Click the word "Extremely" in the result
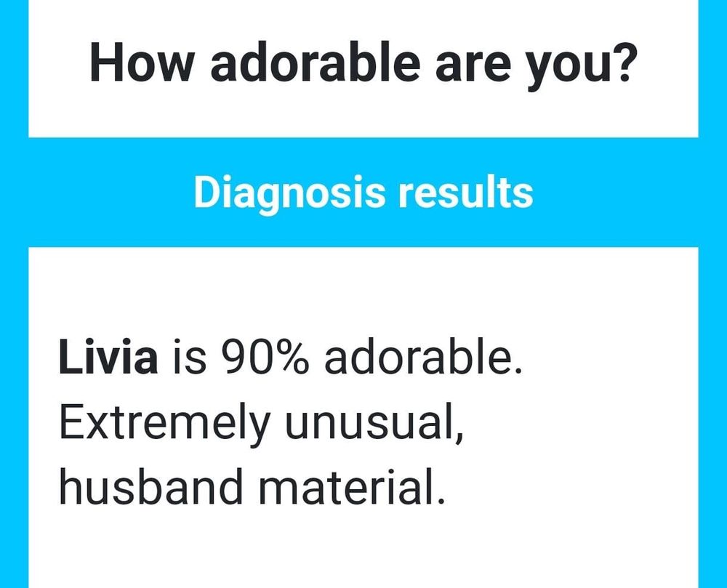The width and height of the screenshot is (727, 588). point(163,424)
